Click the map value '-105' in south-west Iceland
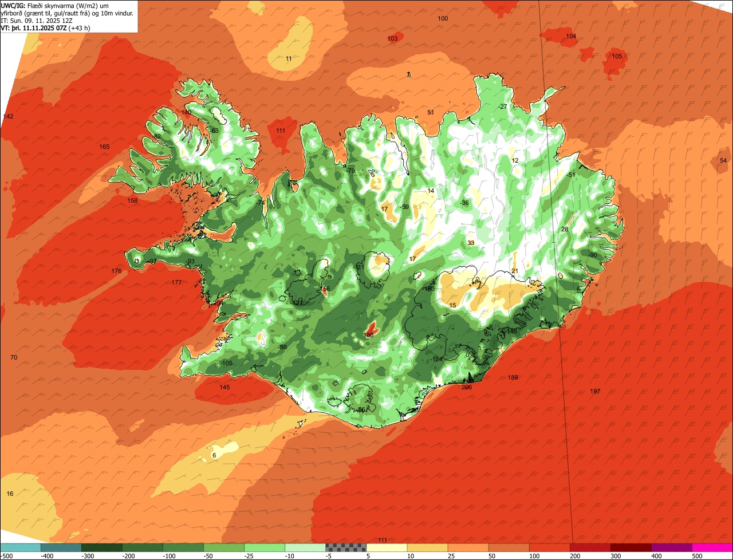 pyautogui.click(x=227, y=363)
